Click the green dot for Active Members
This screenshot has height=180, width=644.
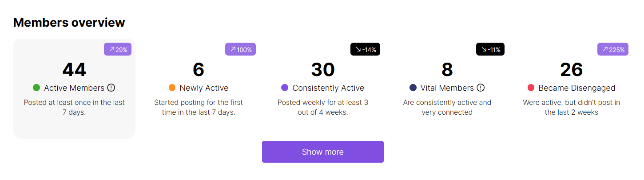click(x=36, y=88)
